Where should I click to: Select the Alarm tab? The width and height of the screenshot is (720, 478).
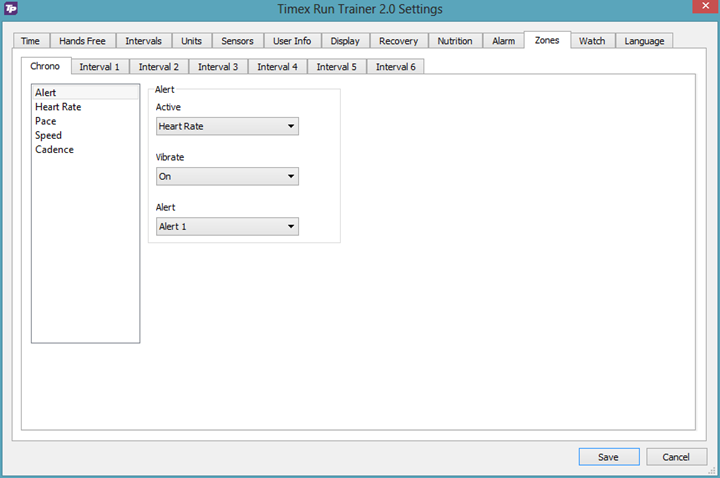504,41
